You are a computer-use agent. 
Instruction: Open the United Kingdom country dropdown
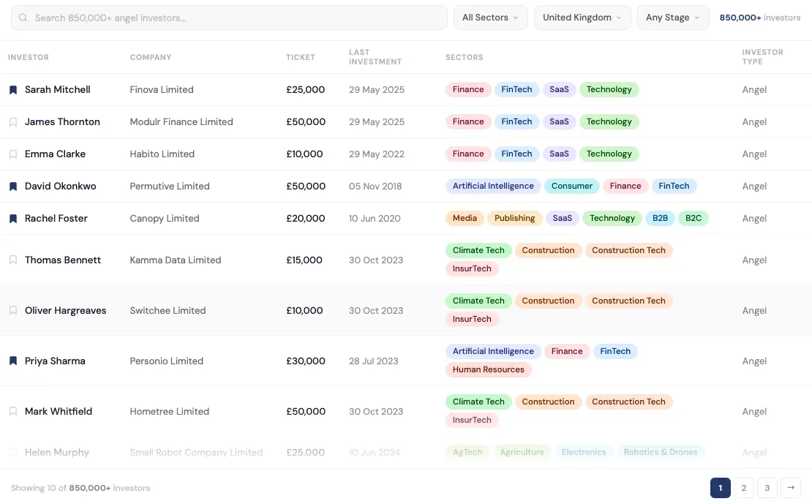coord(582,18)
